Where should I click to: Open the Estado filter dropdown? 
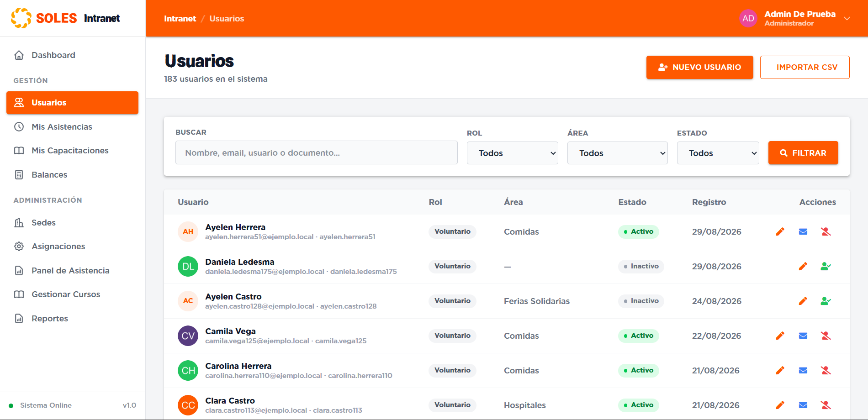coord(718,153)
